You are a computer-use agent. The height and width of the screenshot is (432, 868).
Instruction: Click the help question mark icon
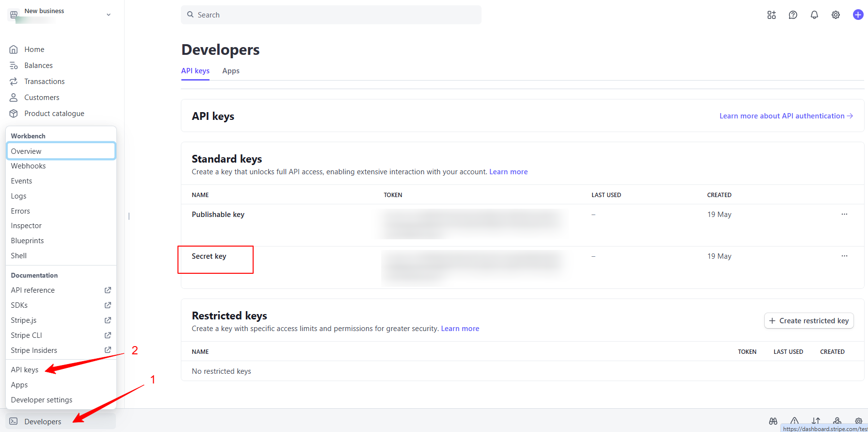pos(793,15)
